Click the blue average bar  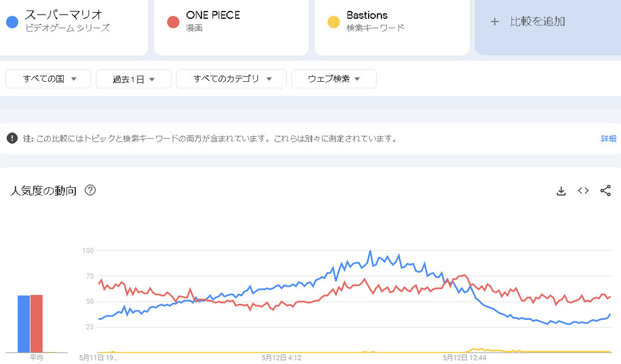pos(24,323)
